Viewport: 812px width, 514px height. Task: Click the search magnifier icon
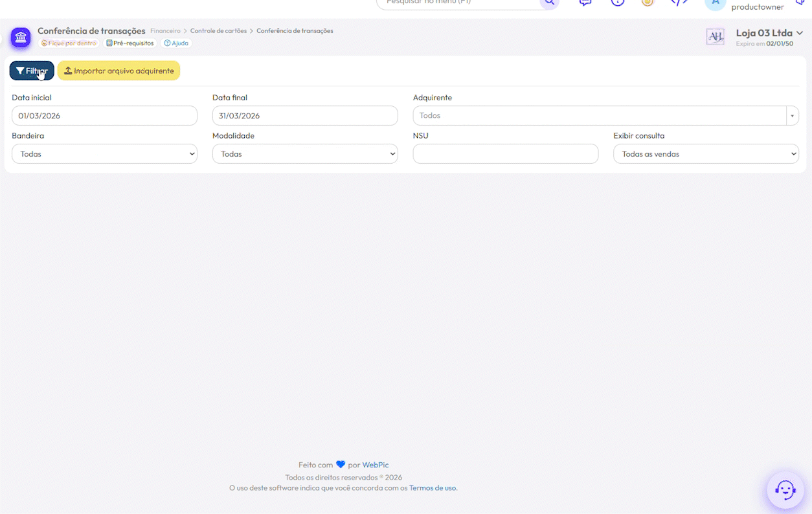(x=549, y=2)
